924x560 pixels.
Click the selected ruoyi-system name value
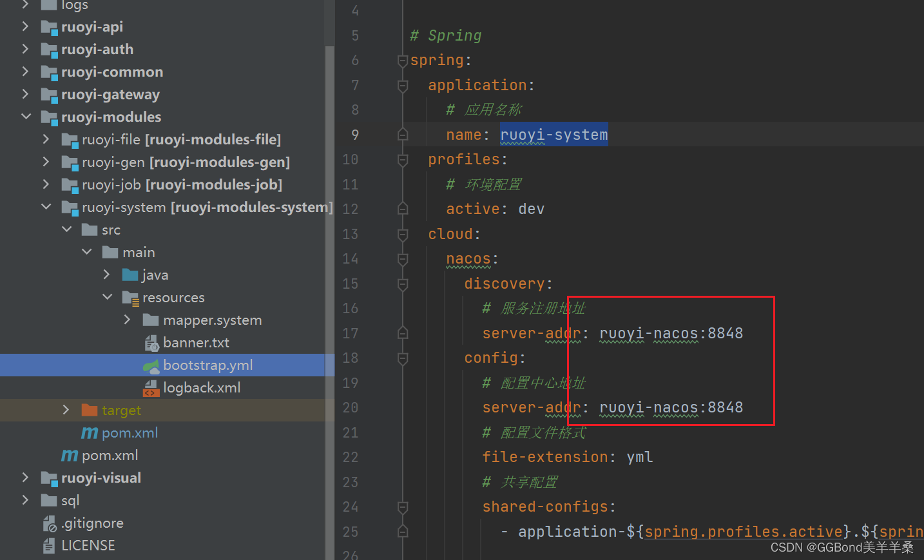point(554,135)
